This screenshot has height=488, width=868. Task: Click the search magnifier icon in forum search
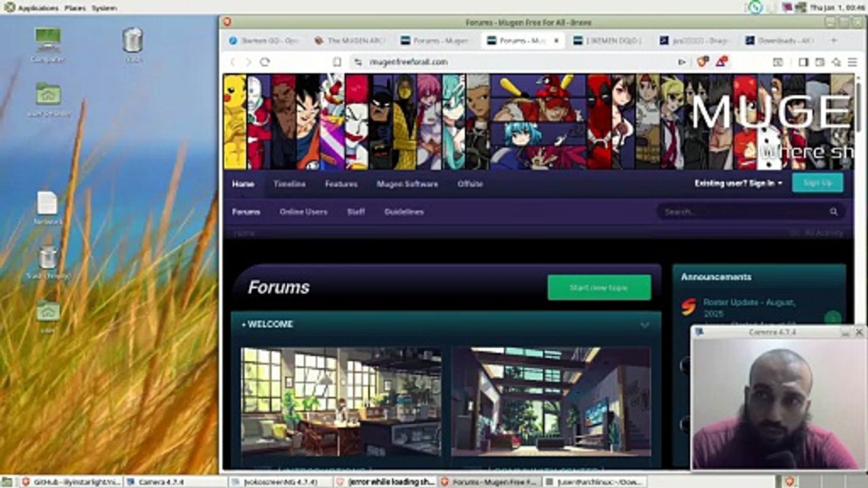point(833,211)
